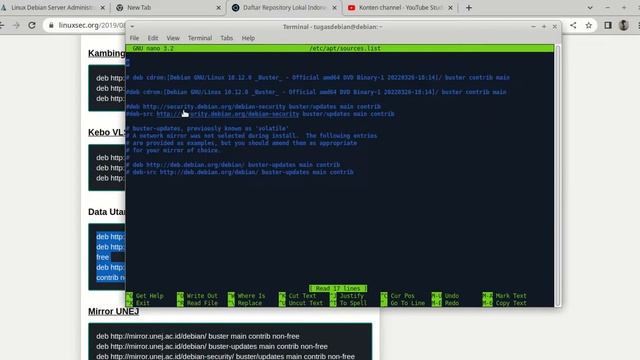Click the mirror.unej.ac.id buster-updates line
Image resolution: width=640 pixels, height=360 pixels.
(212, 347)
